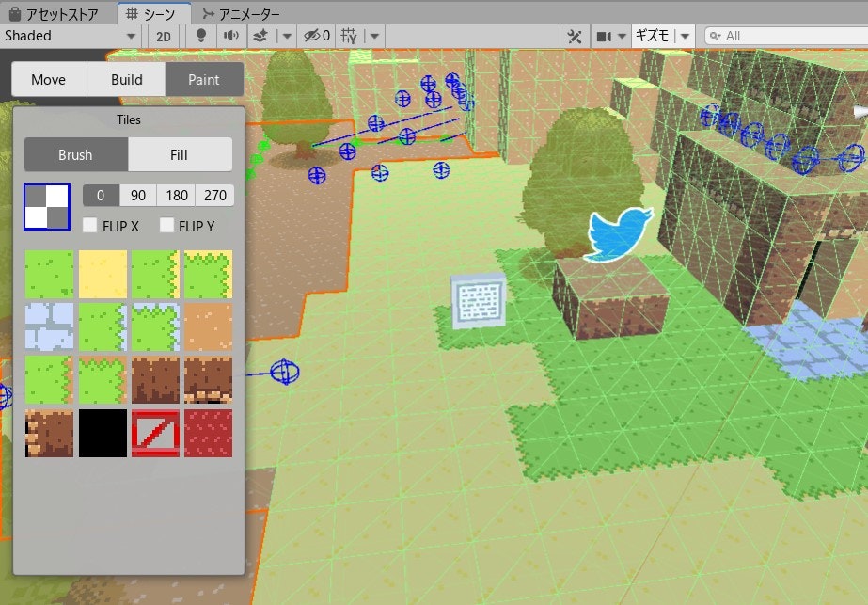The image size is (868, 605).
Task: Set tile rotation to 90
Action: [138, 196]
